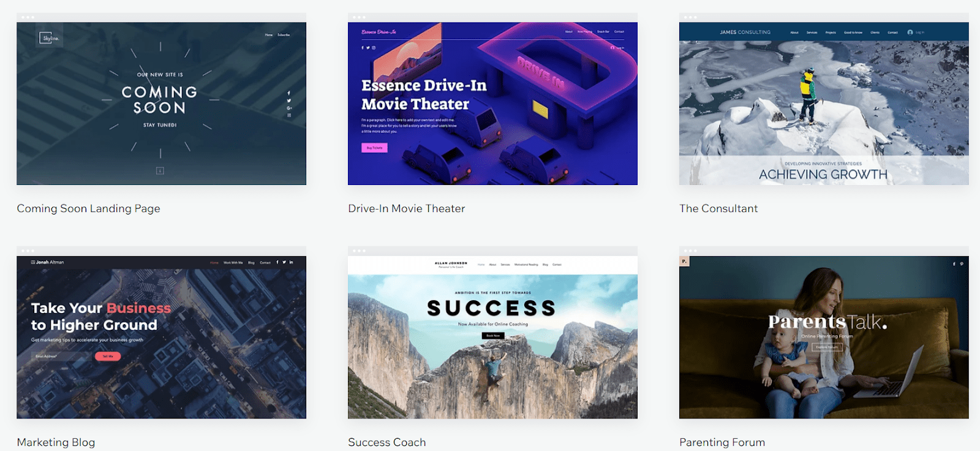Open The Consultant template title
Screen dimensions: 980x451
[718, 208]
